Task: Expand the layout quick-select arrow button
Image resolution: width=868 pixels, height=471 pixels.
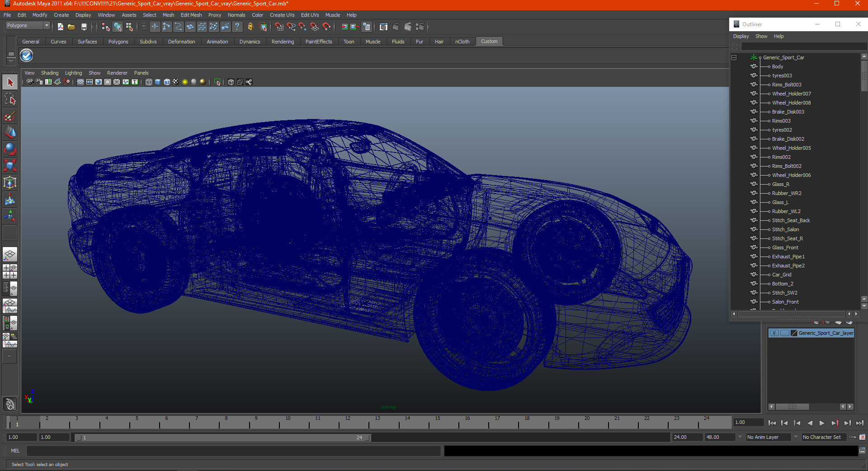Action: [x=9, y=357]
